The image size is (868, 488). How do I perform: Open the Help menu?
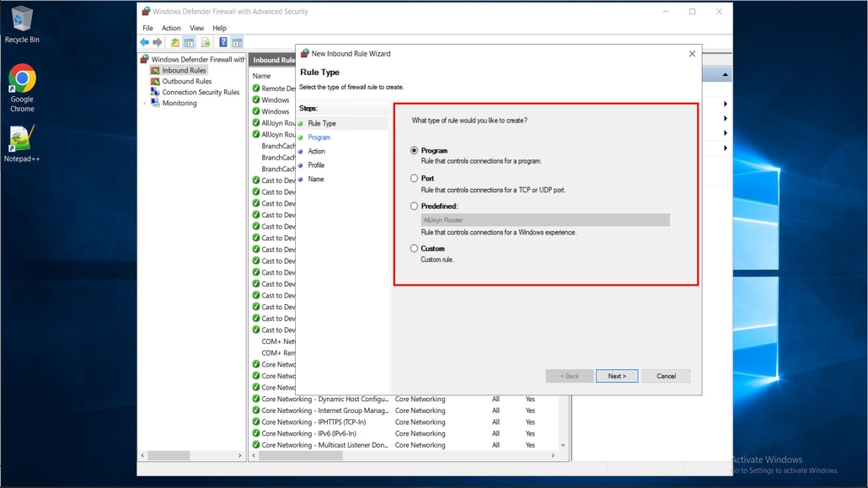[x=219, y=28]
